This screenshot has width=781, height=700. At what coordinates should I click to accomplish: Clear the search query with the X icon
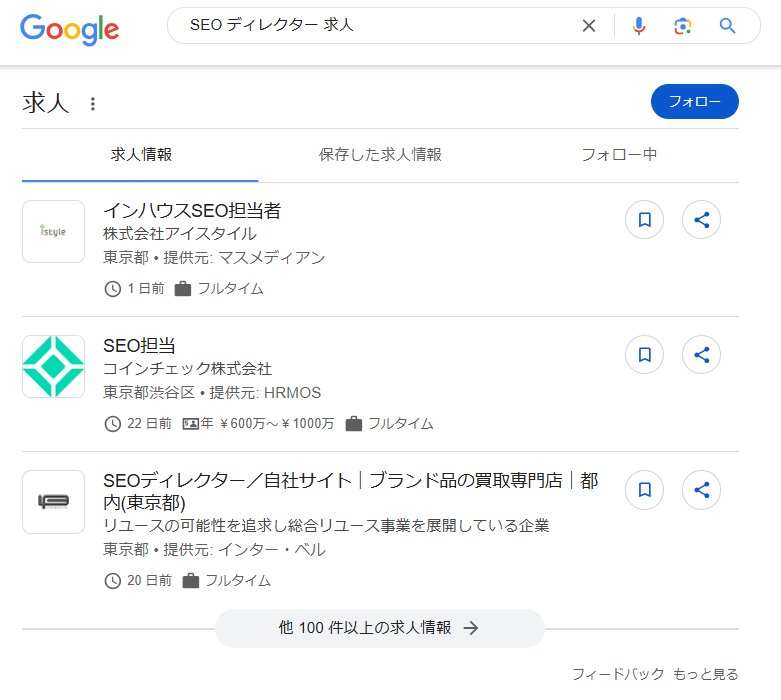point(589,25)
